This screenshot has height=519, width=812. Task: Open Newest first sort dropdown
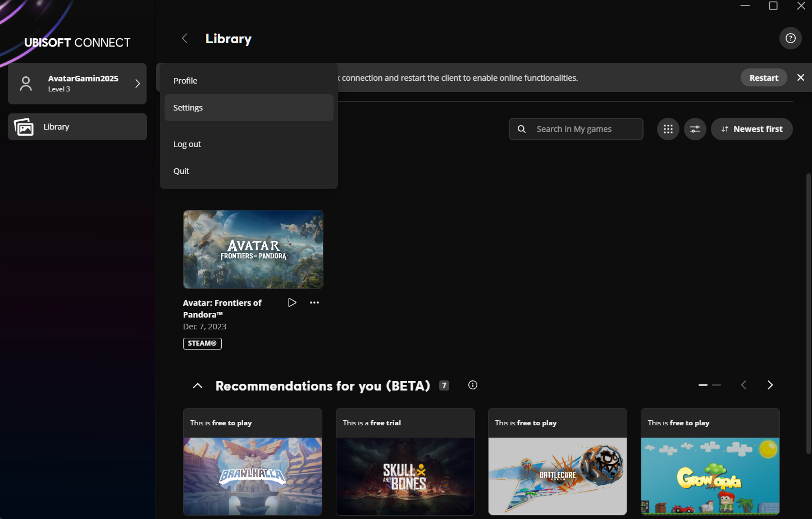(x=751, y=129)
